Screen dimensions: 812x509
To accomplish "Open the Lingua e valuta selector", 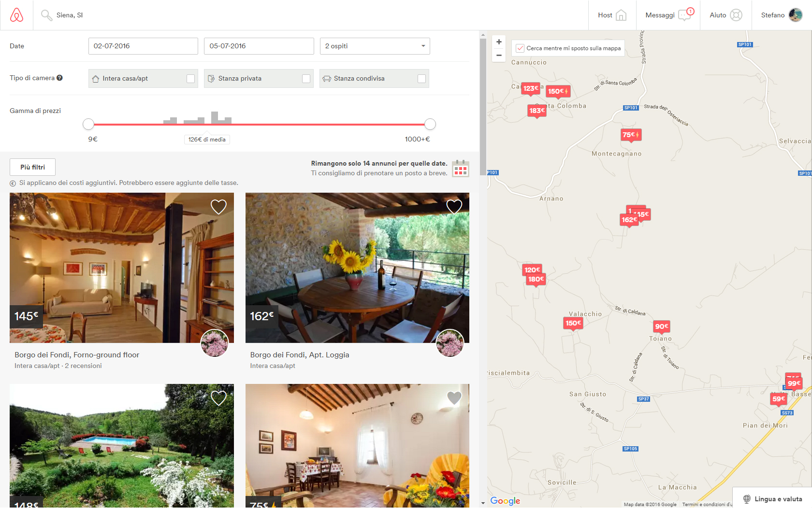I will (772, 499).
